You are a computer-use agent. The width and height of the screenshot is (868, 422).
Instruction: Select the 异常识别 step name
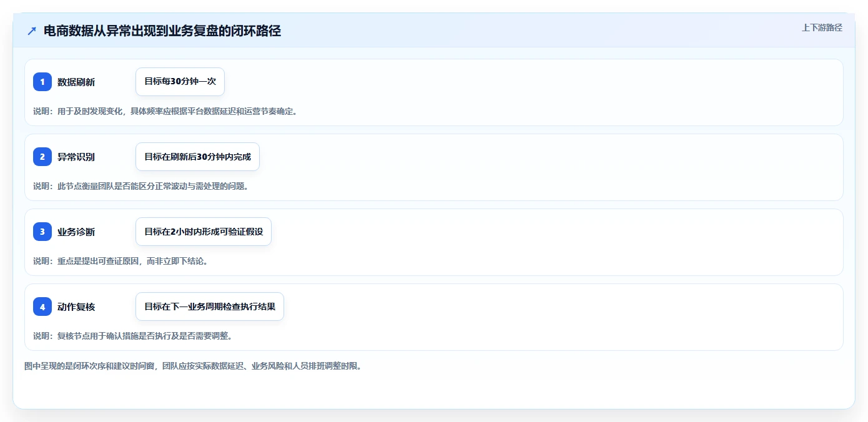(76, 157)
